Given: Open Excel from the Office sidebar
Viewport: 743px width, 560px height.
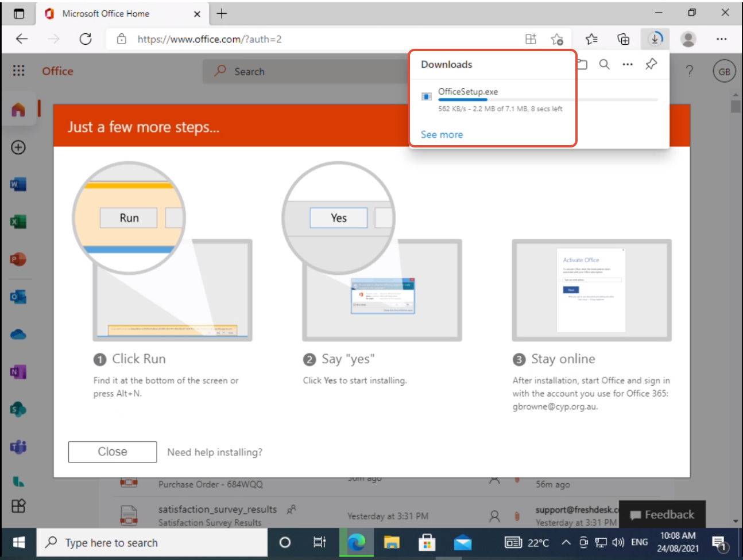Looking at the screenshot, I should pos(18,222).
